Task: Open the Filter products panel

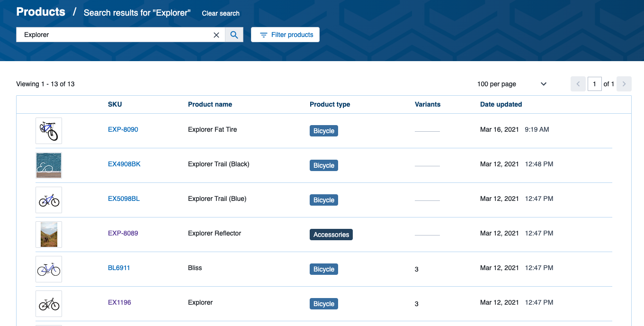Action: 285,35
